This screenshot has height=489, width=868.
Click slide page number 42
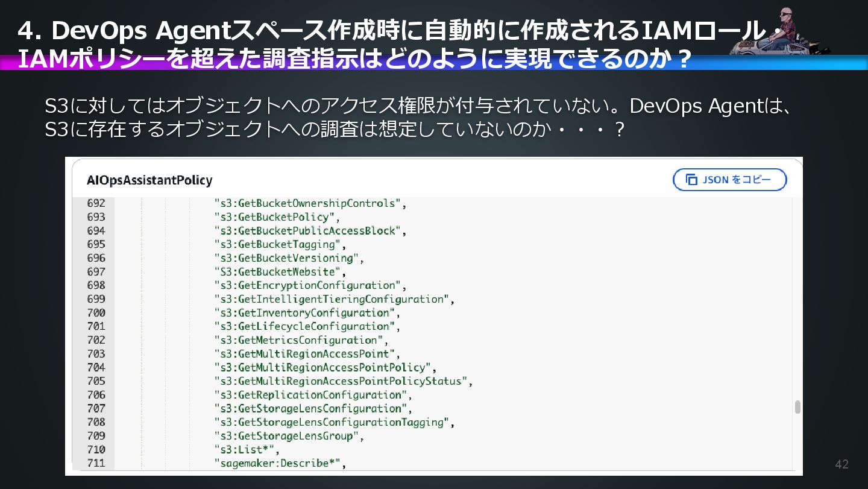pos(841,464)
